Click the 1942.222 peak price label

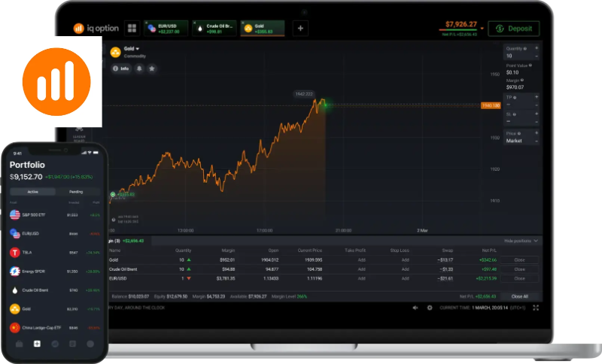coord(304,94)
